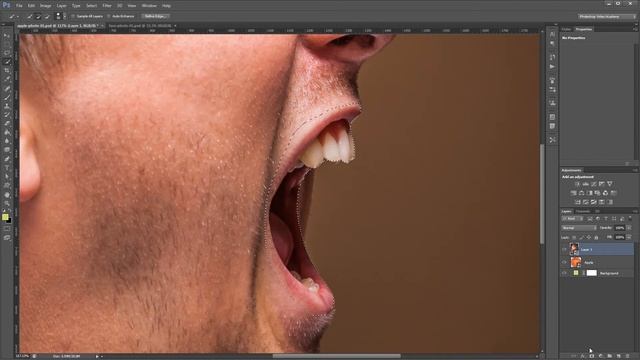The image size is (640, 360).
Task: Select the Spot Healing Brush tool
Action: coord(7,88)
